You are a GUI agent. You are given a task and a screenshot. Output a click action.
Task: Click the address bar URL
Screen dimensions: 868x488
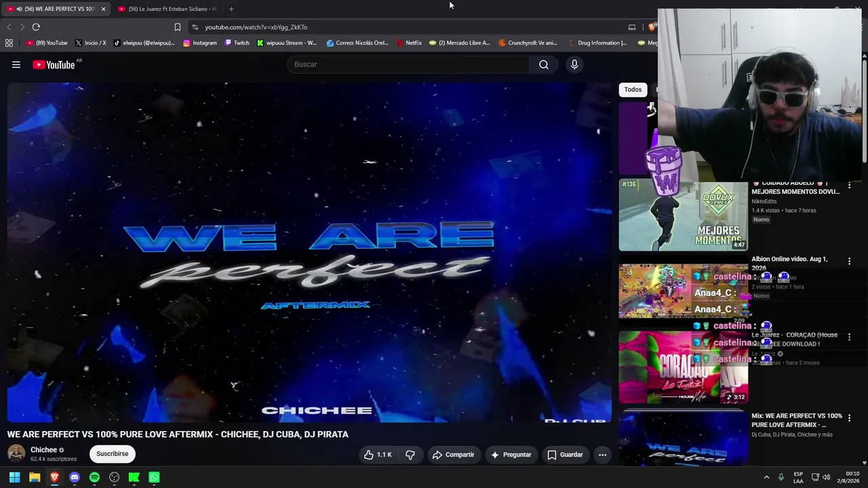click(x=256, y=27)
